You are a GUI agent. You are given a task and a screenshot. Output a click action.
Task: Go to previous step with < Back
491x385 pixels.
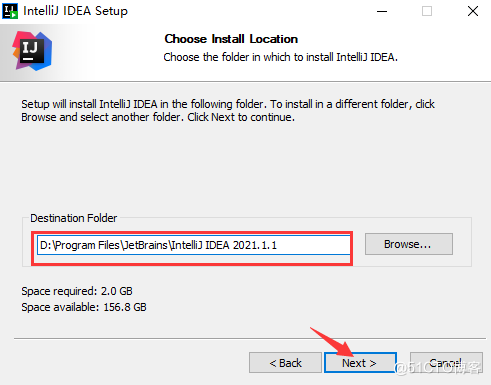[x=285, y=363]
